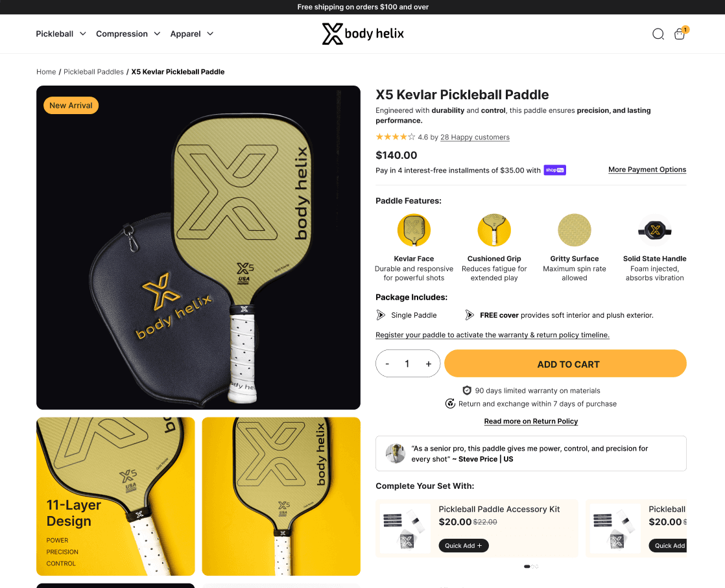Viewport: 725px width, 588px height.
Task: Go to Pickleball Paddles breadcrumb
Action: tap(93, 72)
